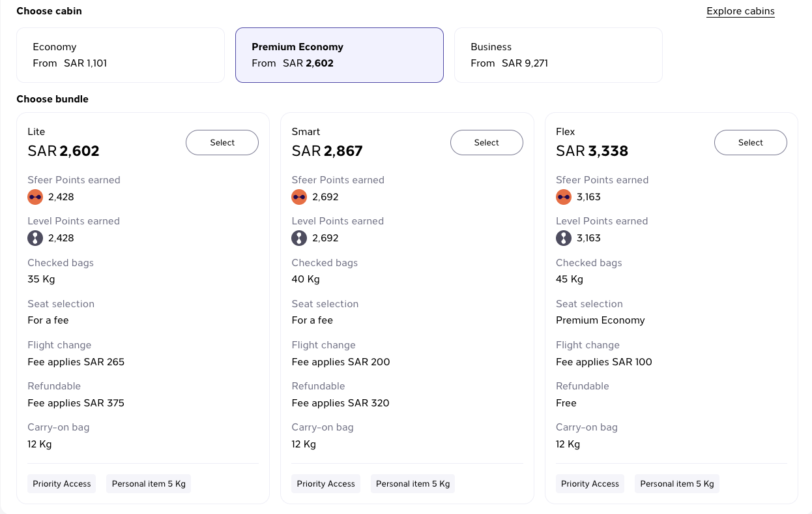Click Personal item 5 Kg tag in Lite bundle
Image resolution: width=812 pixels, height=514 pixels.
(x=149, y=483)
